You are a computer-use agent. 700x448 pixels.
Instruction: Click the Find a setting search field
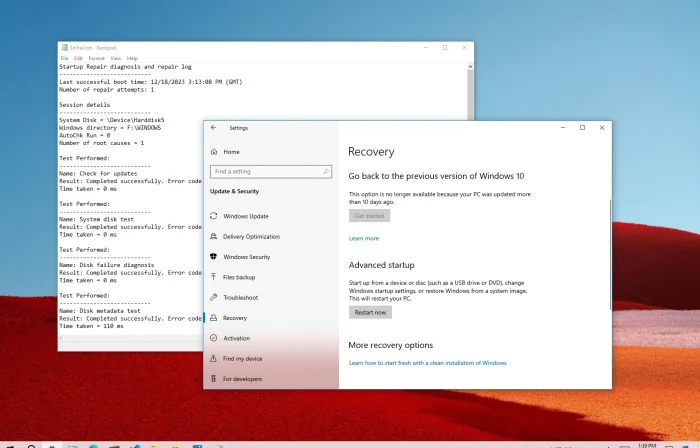coord(271,171)
